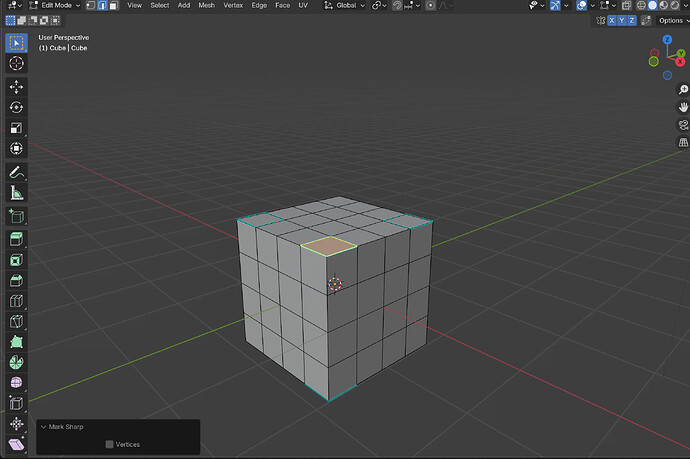Screen dimensions: 690x459
Task: Switch to wireframe viewport shading
Action: pos(642,5)
